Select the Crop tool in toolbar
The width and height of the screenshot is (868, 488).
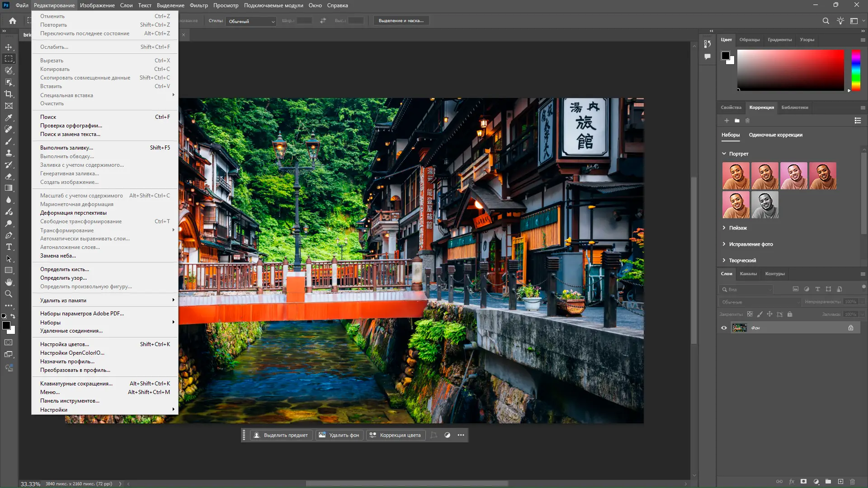coord(9,94)
